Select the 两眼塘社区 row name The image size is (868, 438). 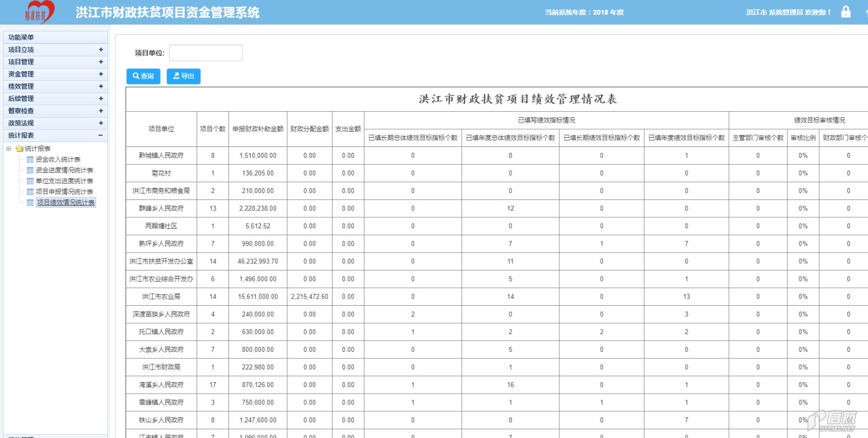tap(161, 226)
